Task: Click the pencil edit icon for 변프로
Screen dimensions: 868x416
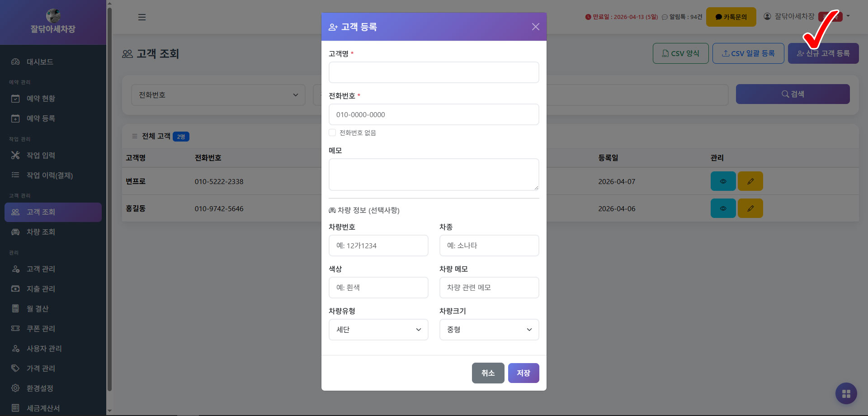Action: click(x=750, y=181)
